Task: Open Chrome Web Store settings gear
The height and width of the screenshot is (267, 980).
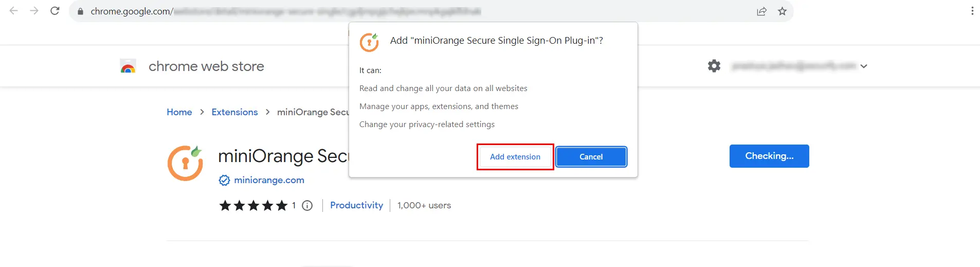Action: tap(714, 66)
